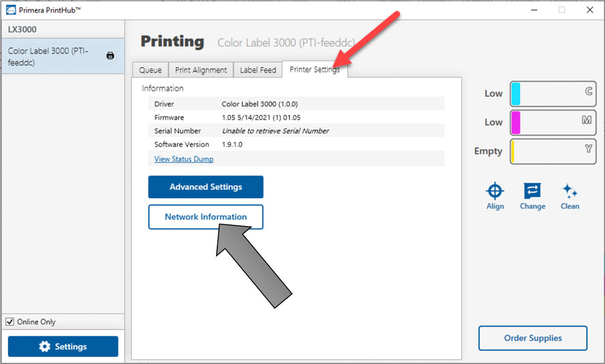Close the Primera PrintHub window

589,10
